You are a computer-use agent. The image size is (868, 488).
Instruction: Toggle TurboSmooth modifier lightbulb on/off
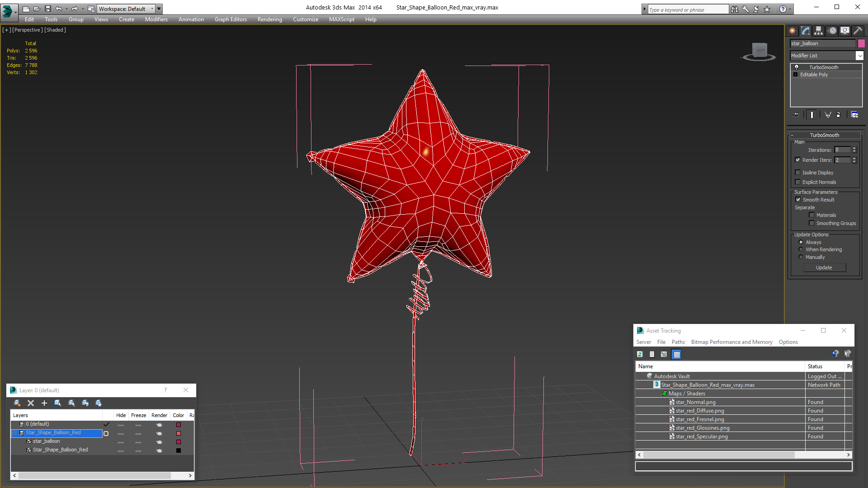coord(797,67)
